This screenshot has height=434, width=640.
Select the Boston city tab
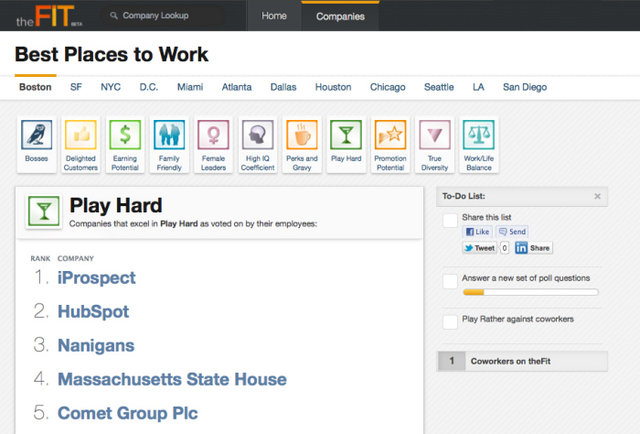[x=36, y=87]
